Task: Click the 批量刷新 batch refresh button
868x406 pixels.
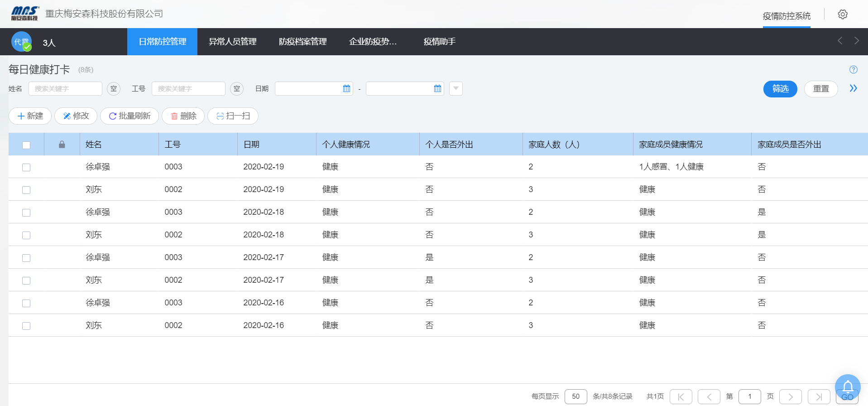Action: [x=129, y=116]
